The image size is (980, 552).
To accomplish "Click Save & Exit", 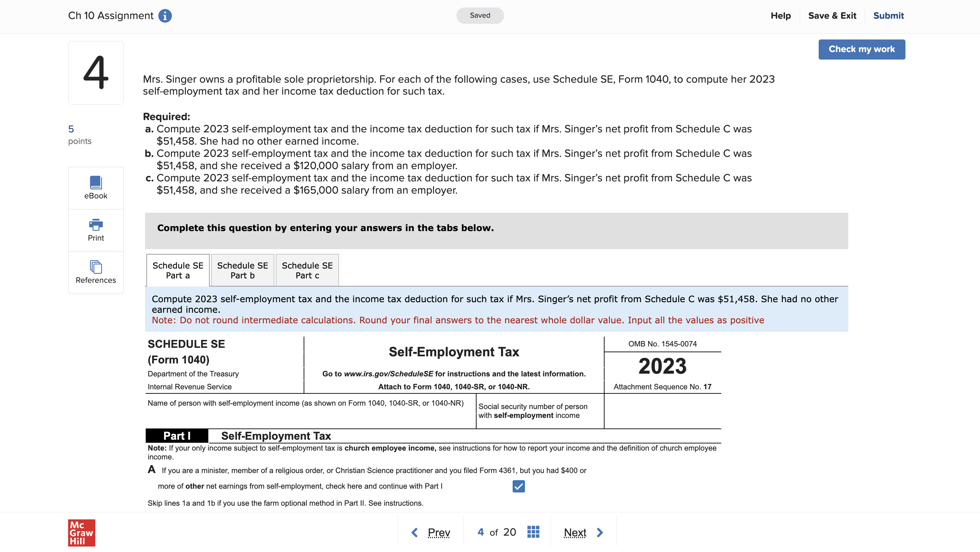I will pos(832,16).
